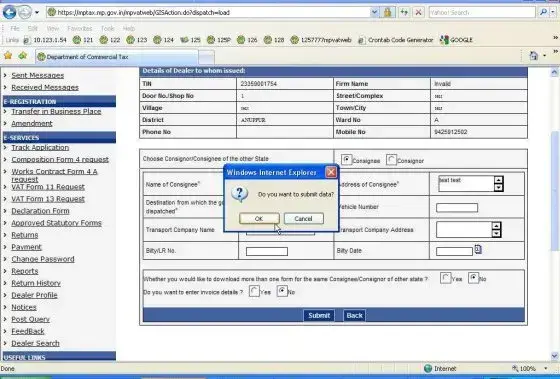Viewport: 560px width, 379px height.
Task: Click the browser Forward arrow button
Action: click(x=25, y=13)
